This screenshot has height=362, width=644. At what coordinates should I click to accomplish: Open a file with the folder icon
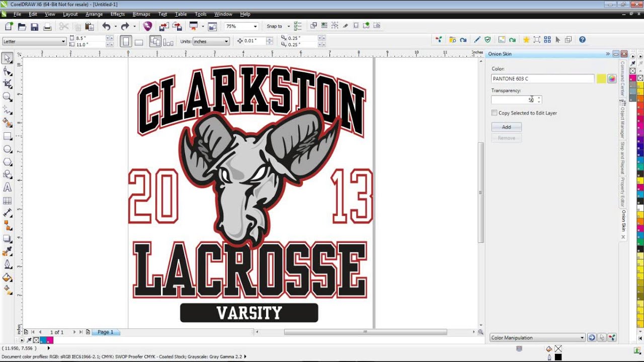coord(22,26)
